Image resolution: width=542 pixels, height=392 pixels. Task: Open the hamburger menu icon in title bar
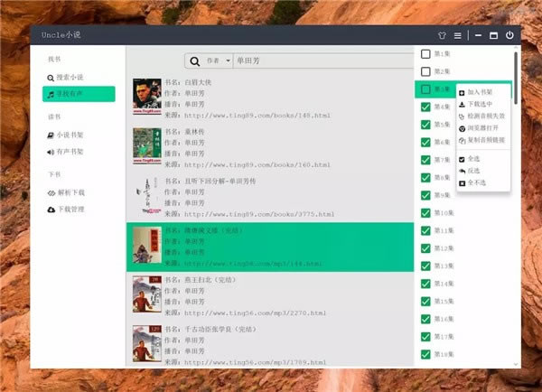(x=458, y=35)
